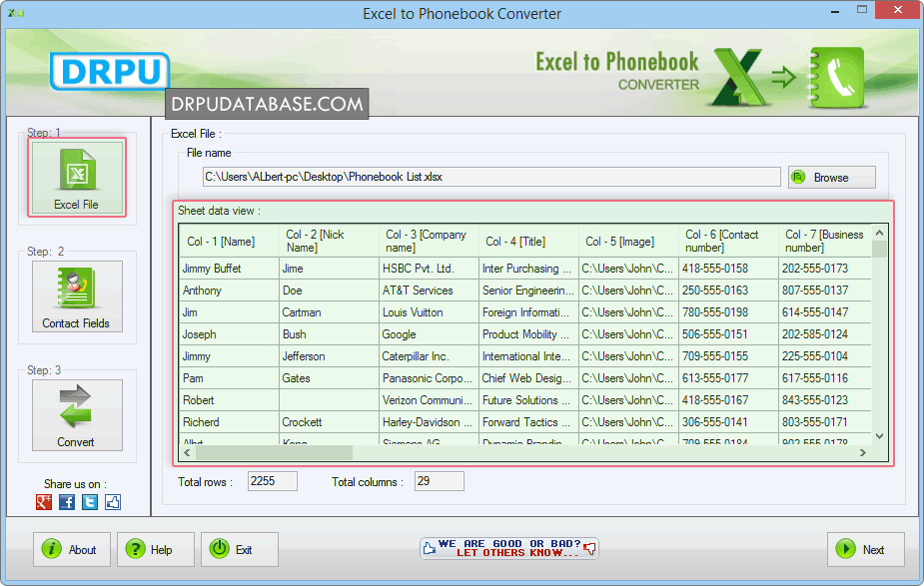Select the 'Anthony' name cell
The width and height of the screenshot is (924, 586).
[x=229, y=291]
